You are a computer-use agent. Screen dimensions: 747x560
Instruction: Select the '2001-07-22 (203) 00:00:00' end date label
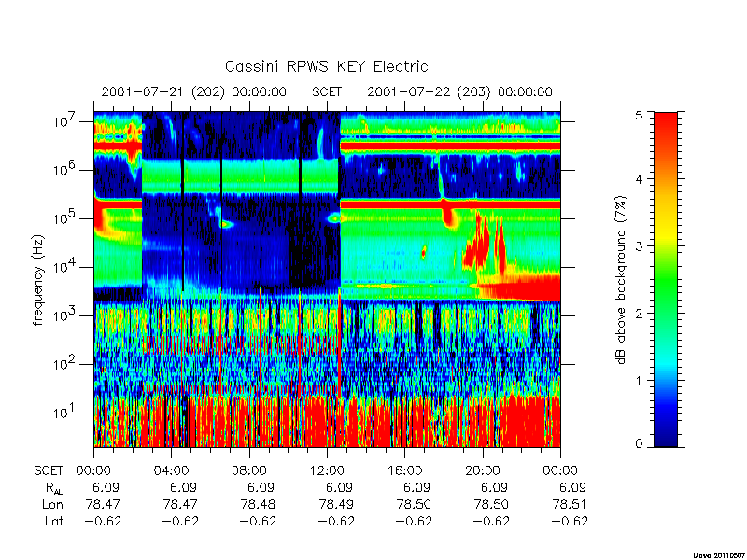coord(459,91)
